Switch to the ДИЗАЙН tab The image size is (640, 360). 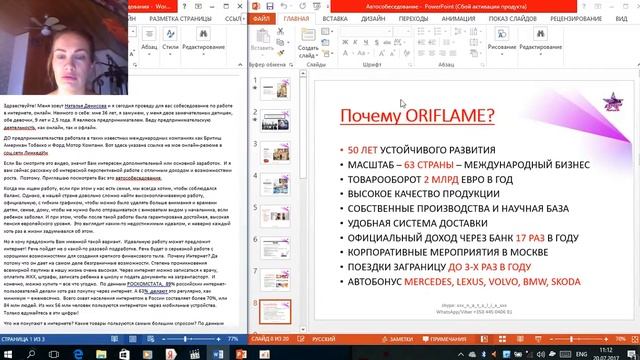pyautogui.click(x=373, y=19)
